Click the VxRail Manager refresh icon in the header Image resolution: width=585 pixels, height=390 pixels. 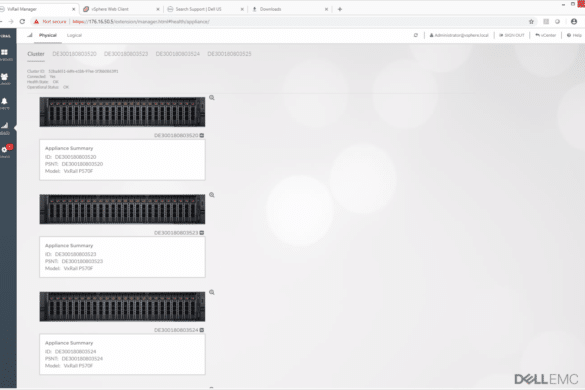tap(416, 35)
